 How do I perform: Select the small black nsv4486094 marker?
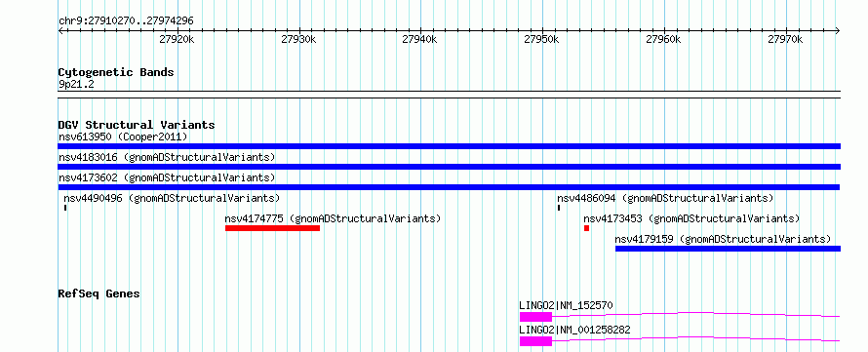pos(559,208)
